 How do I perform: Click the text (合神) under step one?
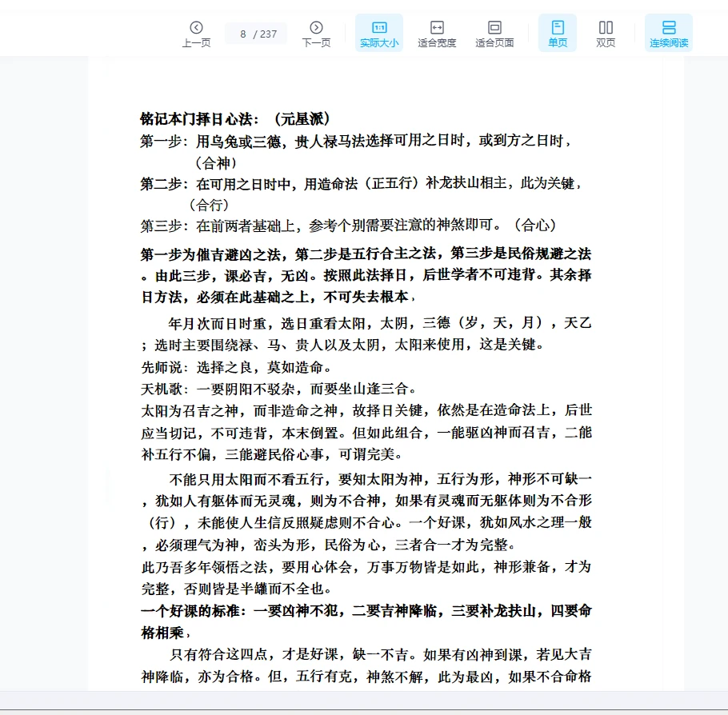point(216,162)
